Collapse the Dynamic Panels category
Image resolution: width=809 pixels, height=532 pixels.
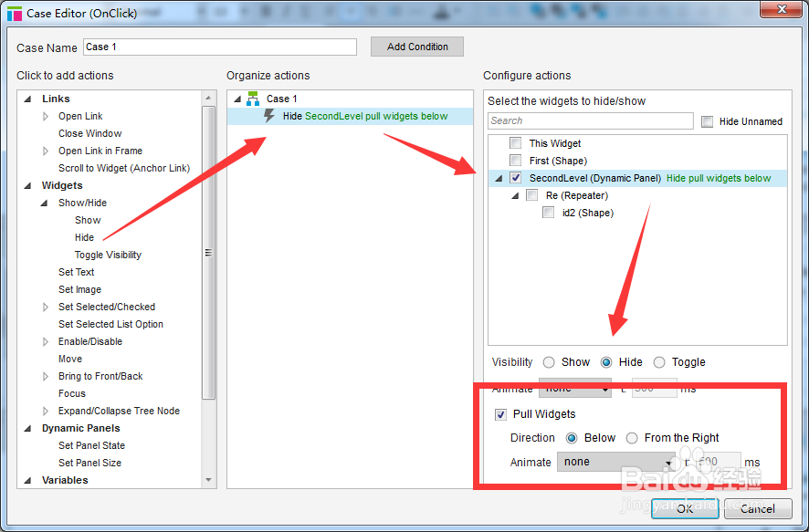click(28, 428)
